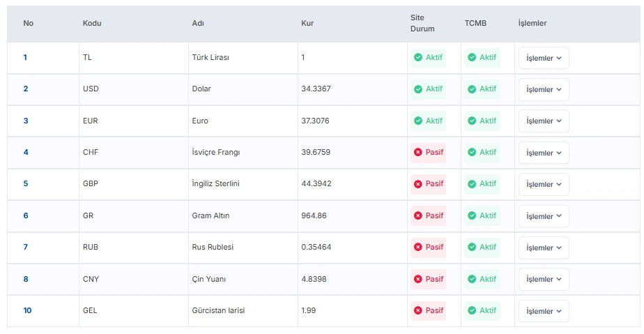644x334 pixels.
Task: Click row number 6 link
Action: click(26, 215)
